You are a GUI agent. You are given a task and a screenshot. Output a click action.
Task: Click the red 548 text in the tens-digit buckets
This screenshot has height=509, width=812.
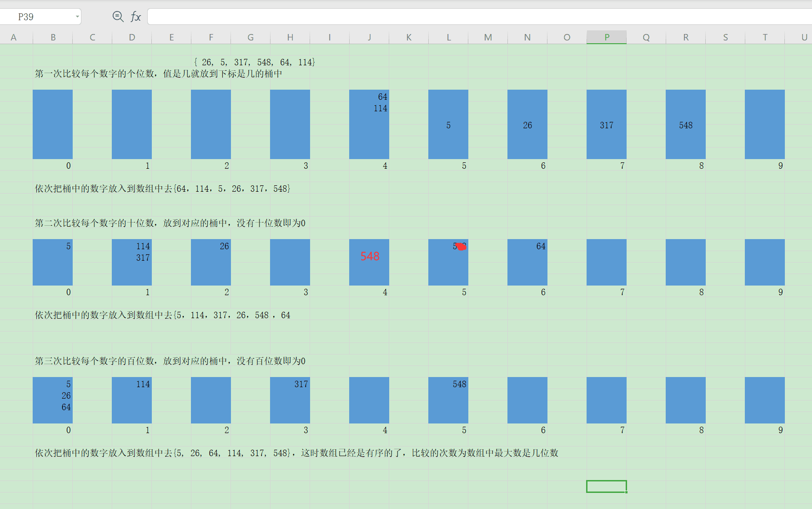(370, 256)
